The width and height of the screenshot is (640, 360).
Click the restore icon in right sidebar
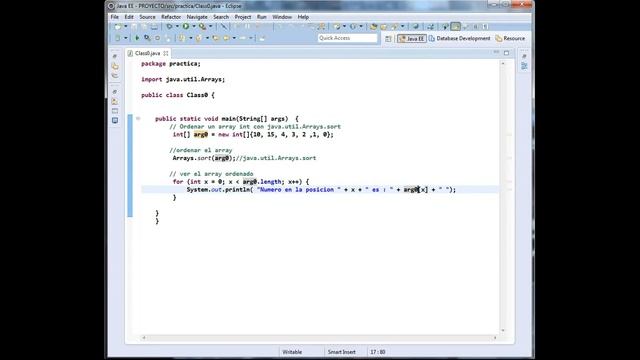(x=524, y=56)
